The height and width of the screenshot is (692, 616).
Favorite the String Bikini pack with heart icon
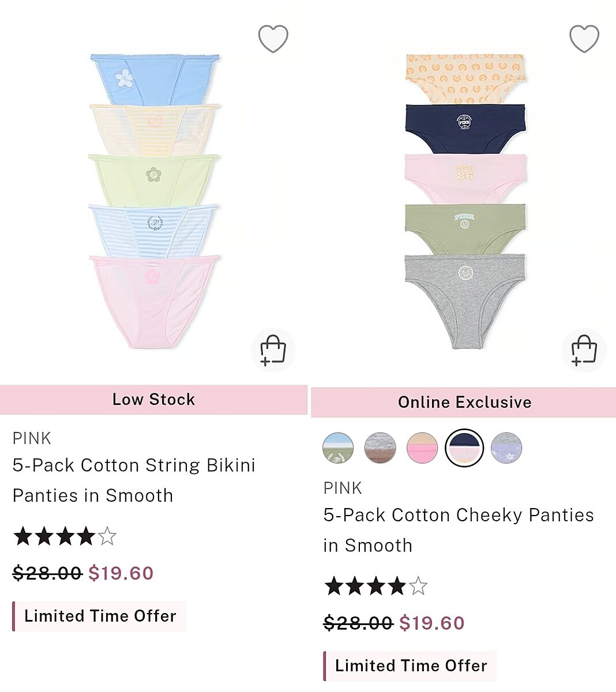273,39
